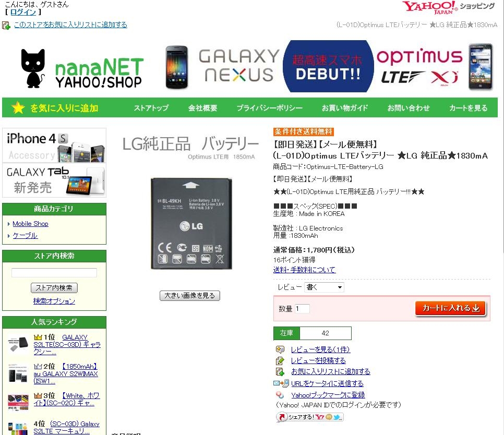Click the GALAXY Tab 新発売 banner
504x435 pixels.
[x=54, y=180]
